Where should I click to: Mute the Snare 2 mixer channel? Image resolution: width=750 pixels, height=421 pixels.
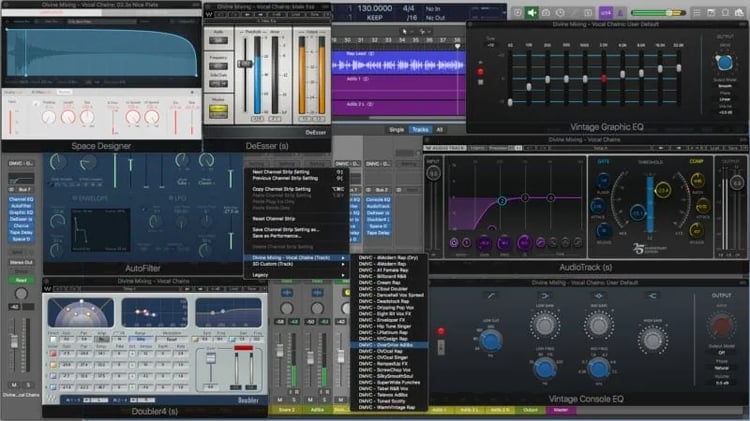coord(280,399)
